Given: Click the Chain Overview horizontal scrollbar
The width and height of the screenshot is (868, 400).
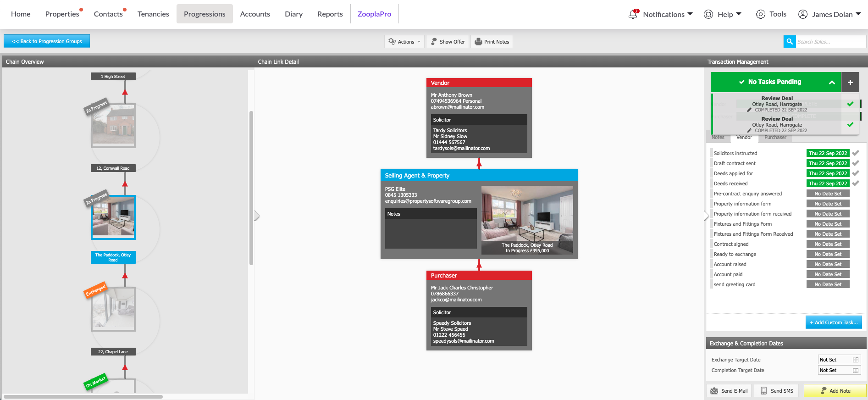Looking at the screenshot, I should point(83,397).
